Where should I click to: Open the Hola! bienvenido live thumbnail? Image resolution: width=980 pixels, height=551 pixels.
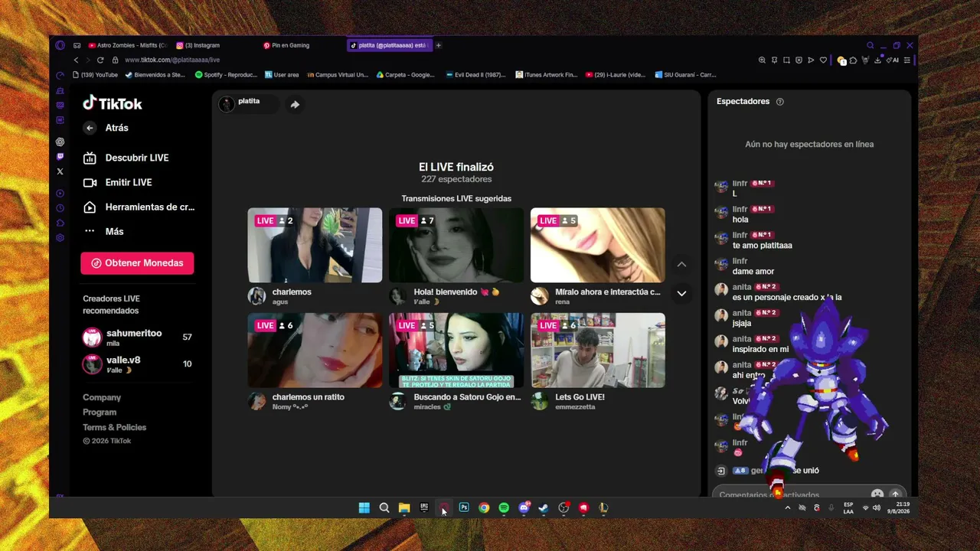click(x=456, y=245)
